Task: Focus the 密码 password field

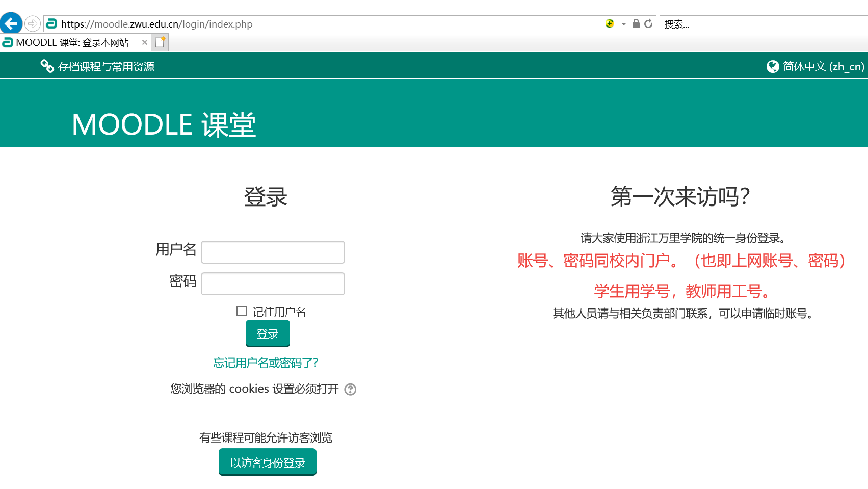Action: click(x=273, y=284)
